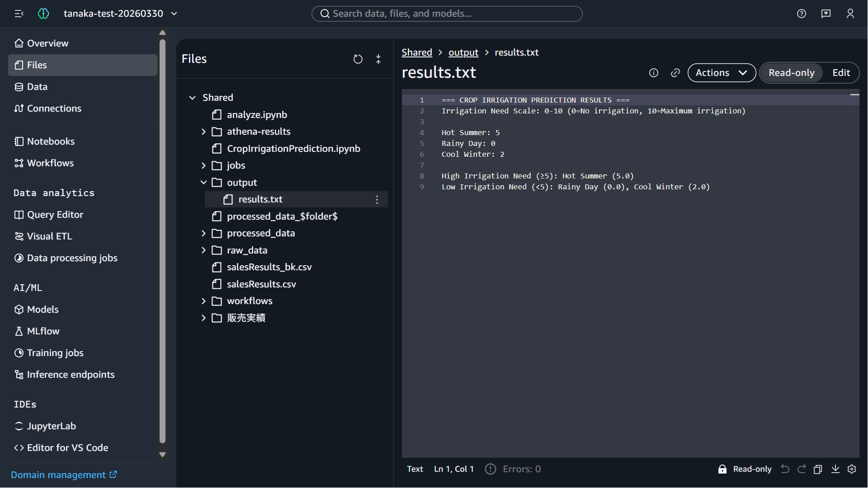Screen dimensions: 868x488
Task: Click the lock Read-only status icon
Action: point(722,469)
